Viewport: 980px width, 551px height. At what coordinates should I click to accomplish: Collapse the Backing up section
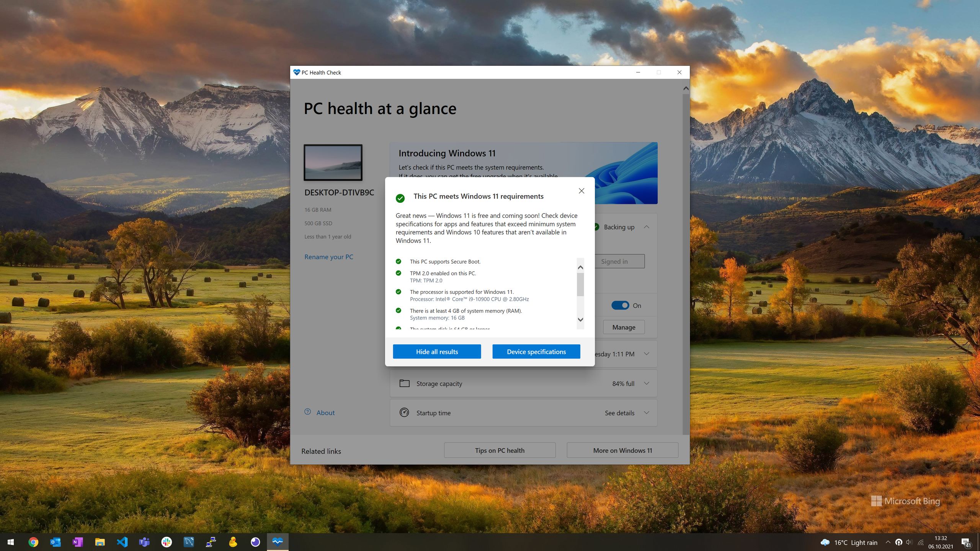(646, 227)
